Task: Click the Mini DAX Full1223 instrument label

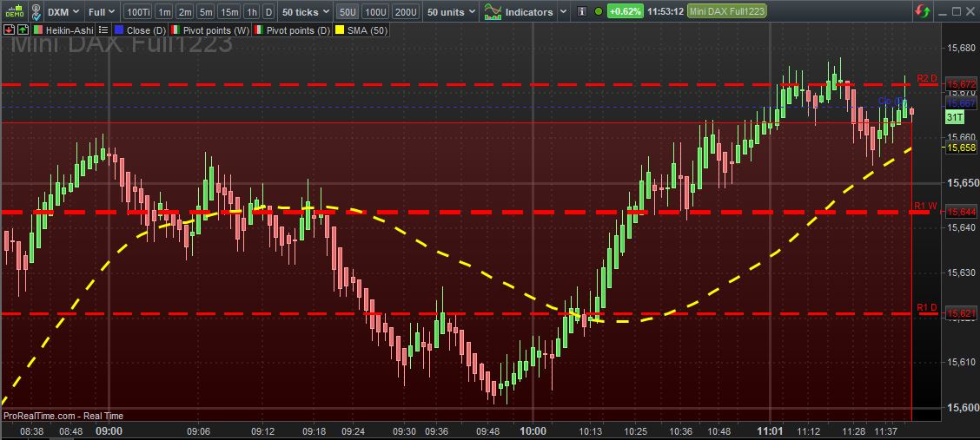Action: (x=726, y=11)
